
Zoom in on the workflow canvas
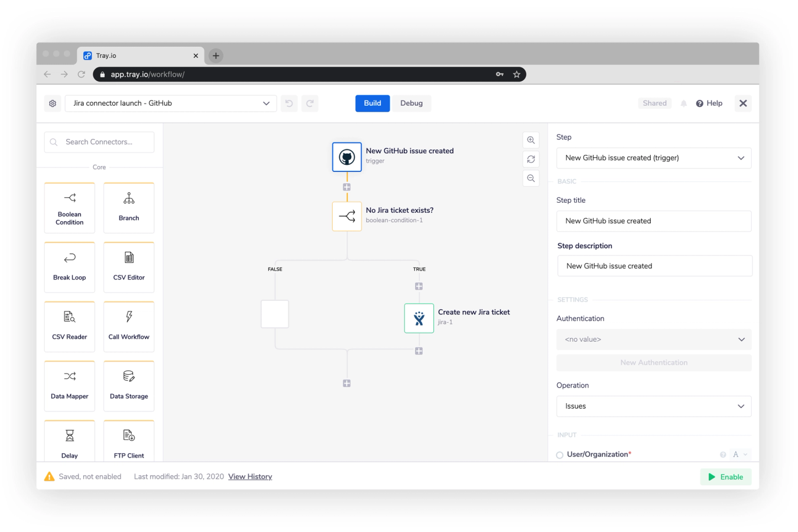(531, 141)
